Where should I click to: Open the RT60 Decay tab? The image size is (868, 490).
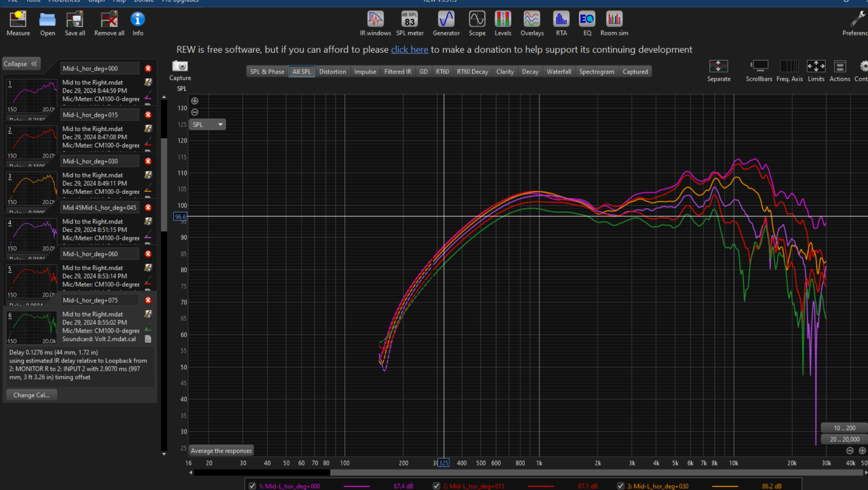[473, 72]
